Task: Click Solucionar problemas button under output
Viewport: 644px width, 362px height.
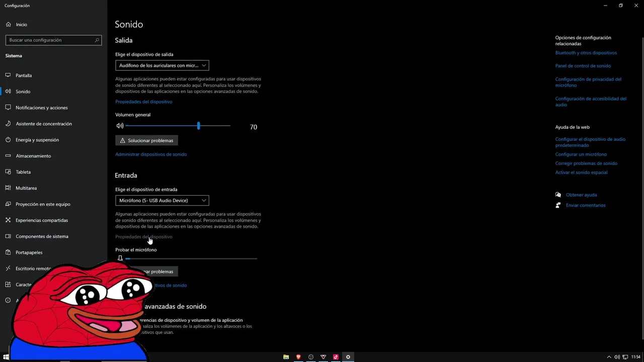Action: point(146,140)
